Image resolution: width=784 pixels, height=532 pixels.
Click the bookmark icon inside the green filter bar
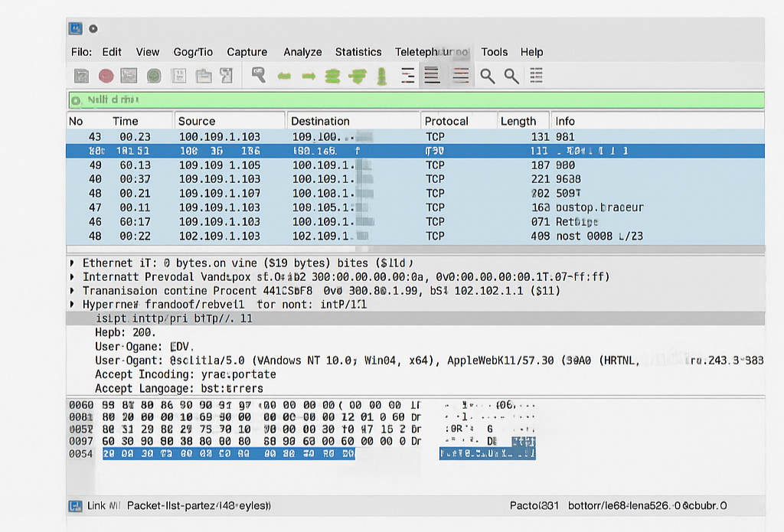click(76, 100)
